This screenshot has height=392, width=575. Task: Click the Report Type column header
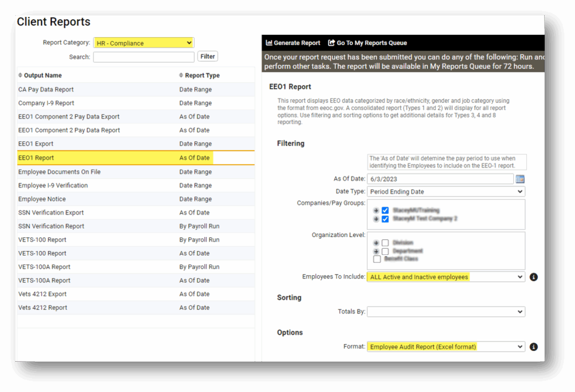pos(202,75)
